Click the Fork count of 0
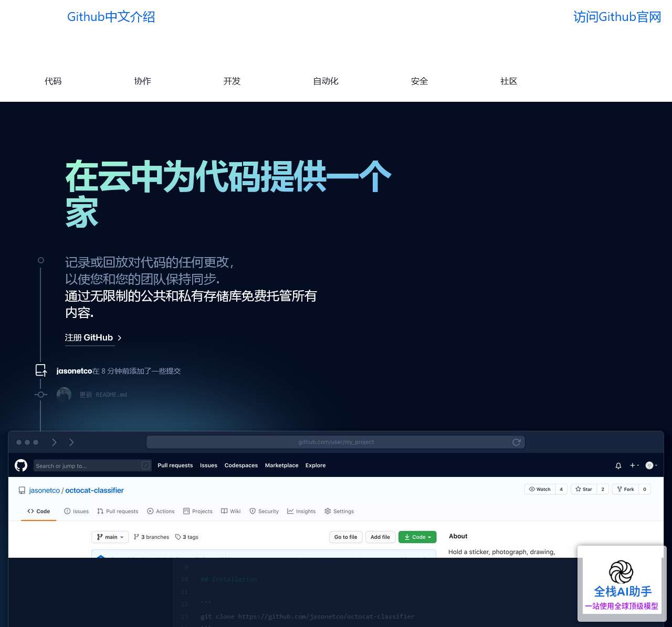This screenshot has height=627, width=672. coord(645,489)
